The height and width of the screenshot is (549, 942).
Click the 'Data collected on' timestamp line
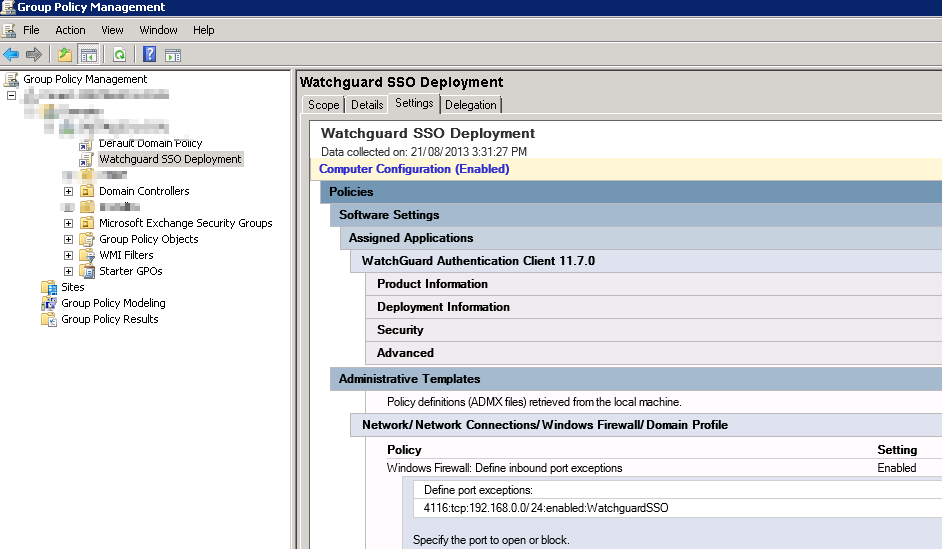tap(424, 152)
